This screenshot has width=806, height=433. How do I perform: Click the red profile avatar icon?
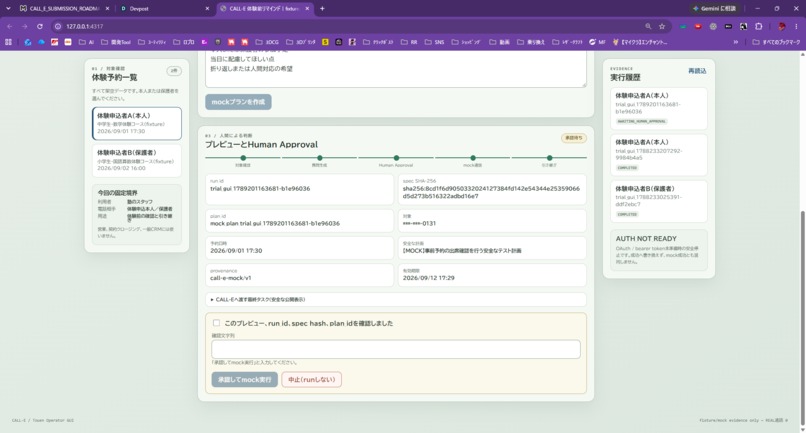(x=782, y=26)
